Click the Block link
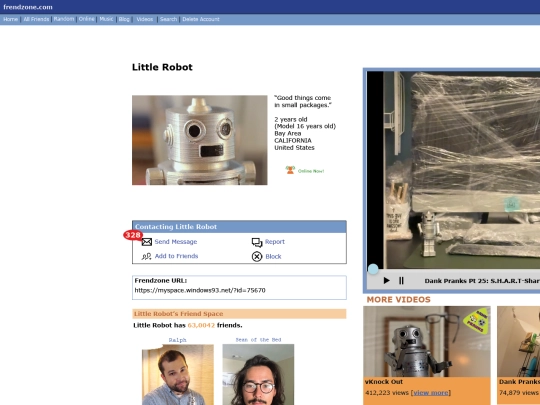The image size is (540, 405). [273, 257]
